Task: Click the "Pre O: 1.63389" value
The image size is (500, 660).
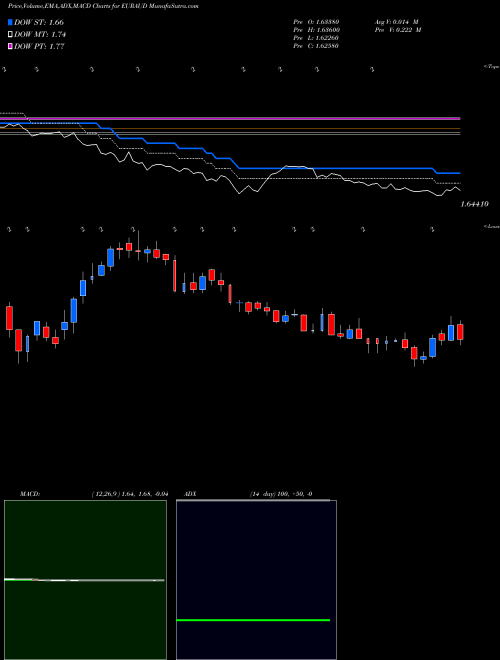Action: pyautogui.click(x=317, y=22)
